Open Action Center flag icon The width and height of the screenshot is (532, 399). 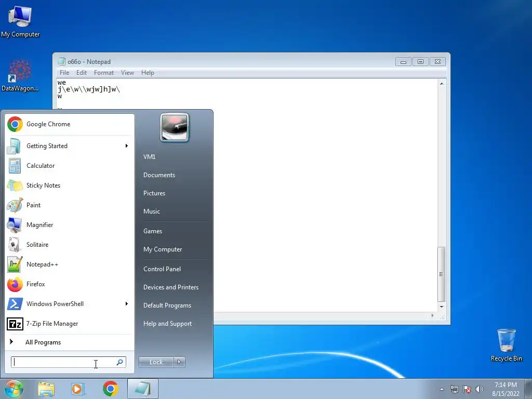pos(467,389)
